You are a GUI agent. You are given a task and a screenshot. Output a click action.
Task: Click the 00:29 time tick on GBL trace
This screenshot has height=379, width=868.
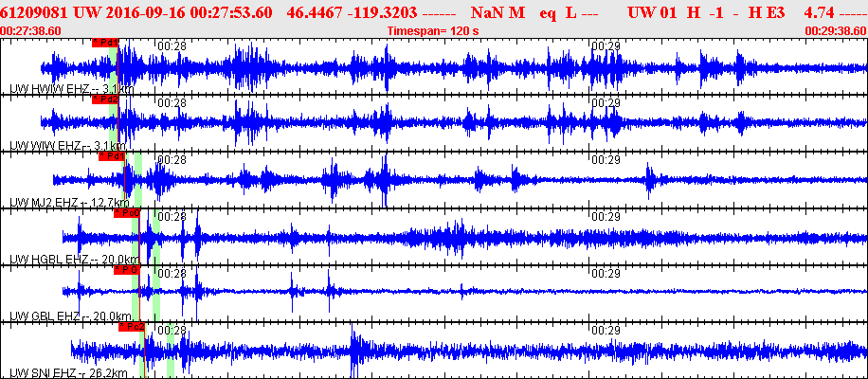(606, 273)
